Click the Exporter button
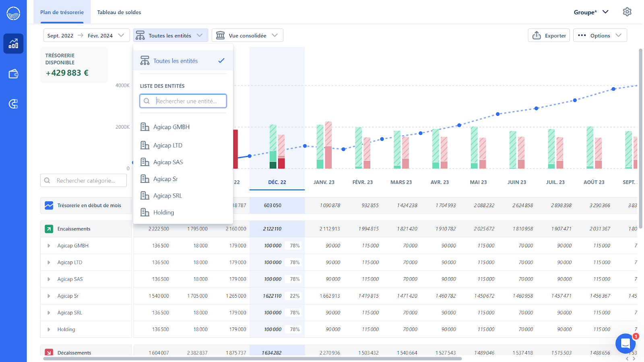Screen dimensions: 644x362 tap(549, 35)
